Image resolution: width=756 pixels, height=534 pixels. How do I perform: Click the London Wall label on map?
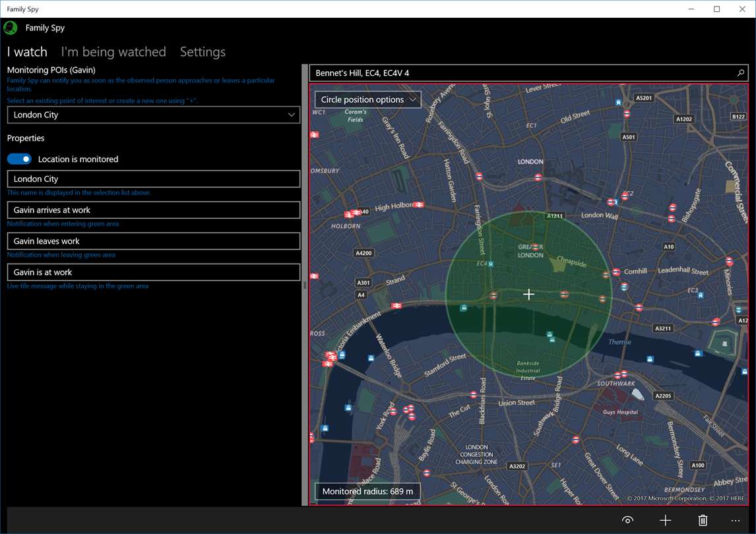[599, 216]
